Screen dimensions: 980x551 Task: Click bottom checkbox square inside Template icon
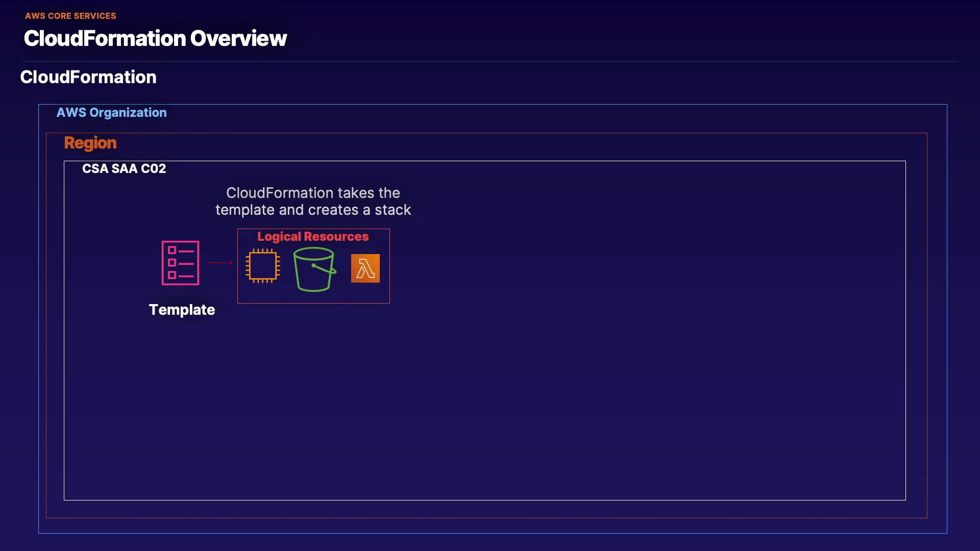[172, 275]
